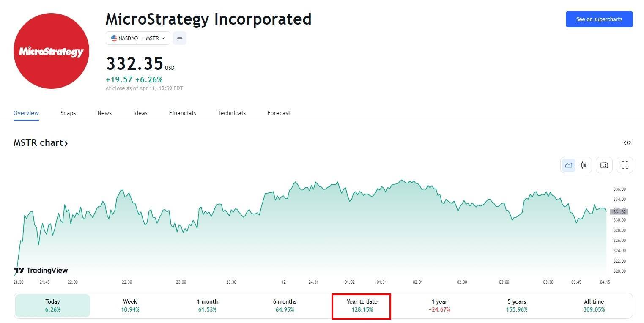Go to the News tab

104,113
